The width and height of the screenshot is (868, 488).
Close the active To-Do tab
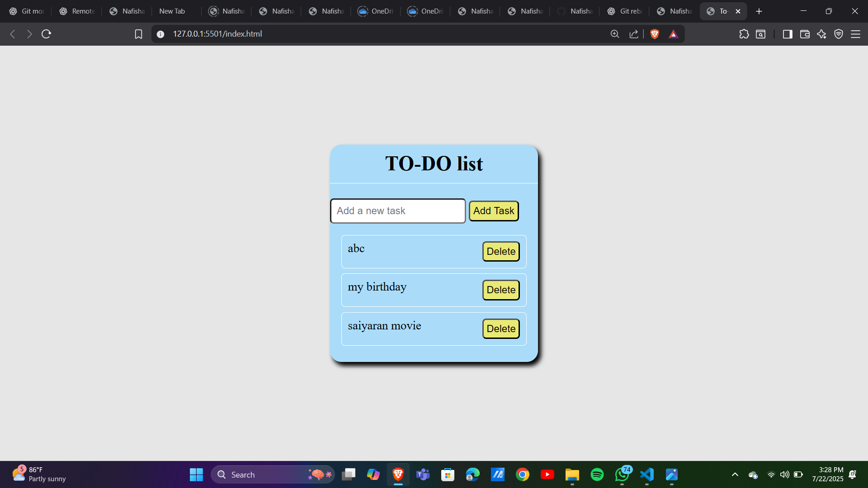[x=738, y=11]
